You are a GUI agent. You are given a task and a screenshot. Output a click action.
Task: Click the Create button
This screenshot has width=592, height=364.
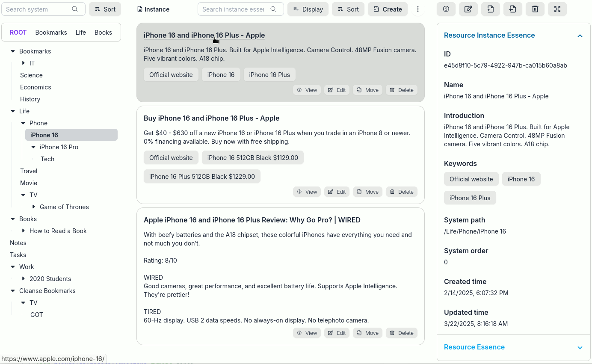(x=388, y=9)
